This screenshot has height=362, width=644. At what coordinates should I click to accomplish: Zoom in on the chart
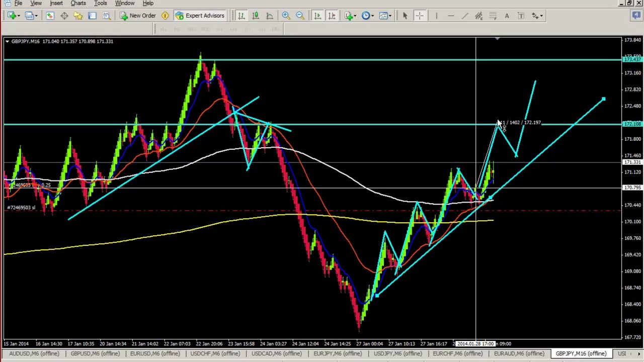click(286, 16)
